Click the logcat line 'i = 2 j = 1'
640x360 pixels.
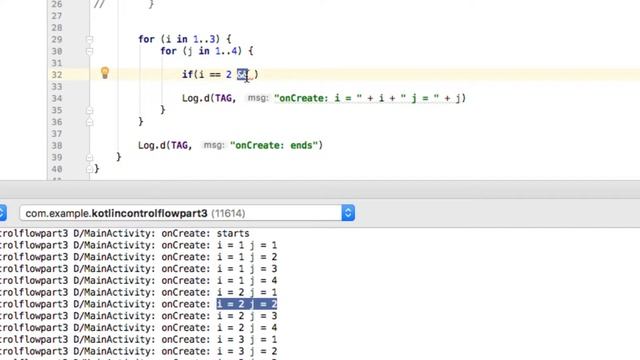[139, 293]
